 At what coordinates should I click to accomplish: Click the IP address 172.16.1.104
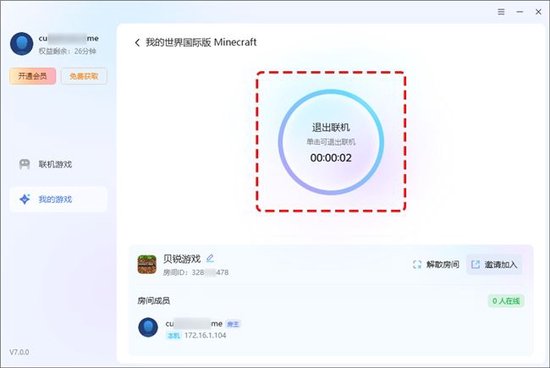(x=205, y=335)
